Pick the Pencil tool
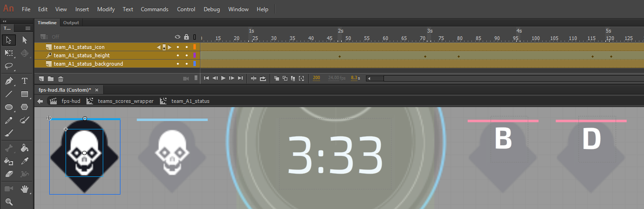Viewport: 644px width, 209px height. 8,120
